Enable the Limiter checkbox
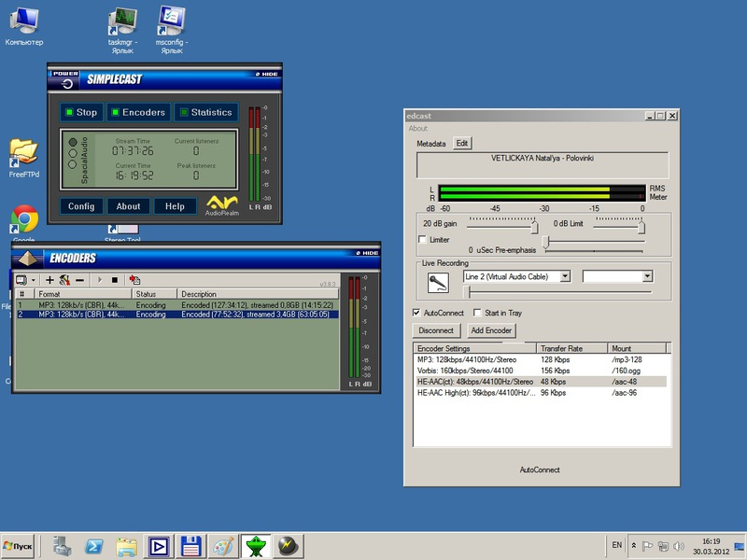Screen dimensions: 747x560 (422, 240)
